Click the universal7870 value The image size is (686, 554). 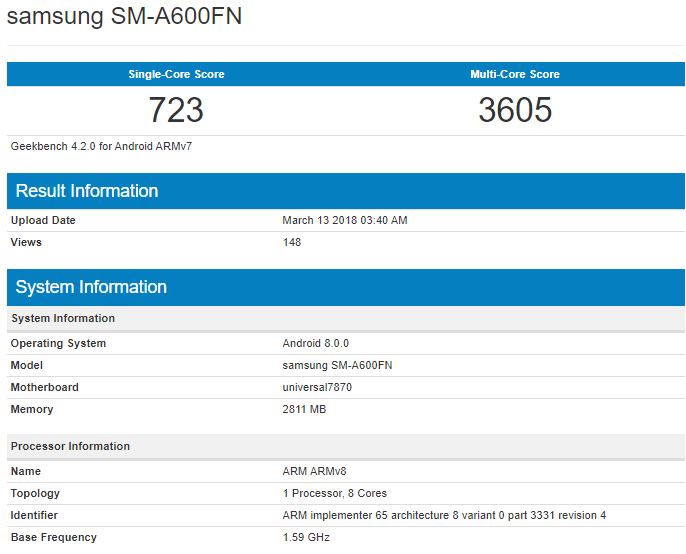click(x=317, y=387)
